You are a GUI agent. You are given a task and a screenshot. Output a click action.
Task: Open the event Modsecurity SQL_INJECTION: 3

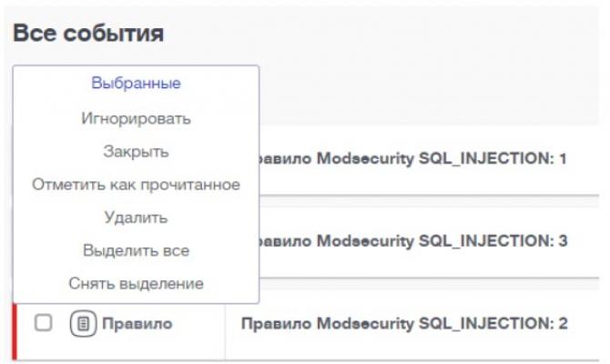(408, 241)
